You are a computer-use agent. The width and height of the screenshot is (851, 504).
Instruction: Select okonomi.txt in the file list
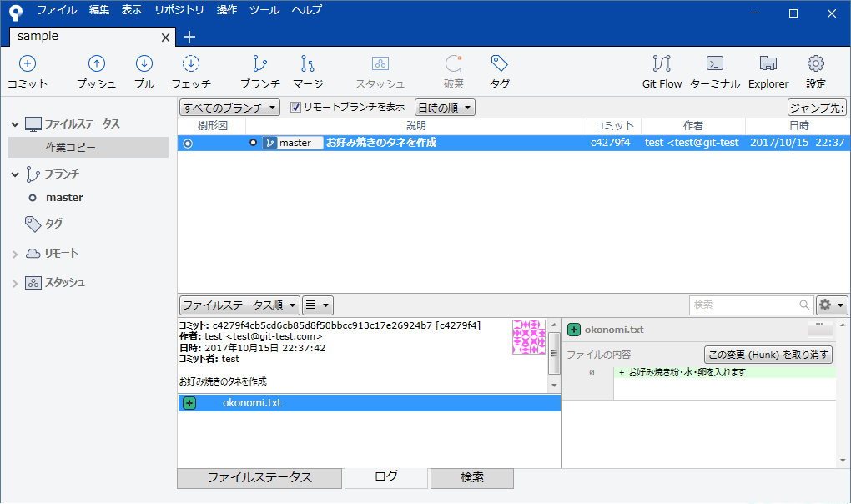point(369,403)
